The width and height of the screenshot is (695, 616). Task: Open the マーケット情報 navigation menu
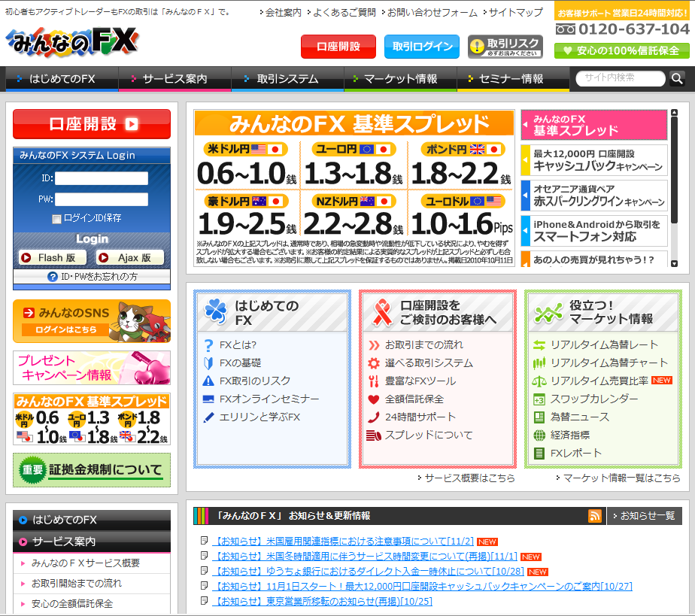pos(401,79)
